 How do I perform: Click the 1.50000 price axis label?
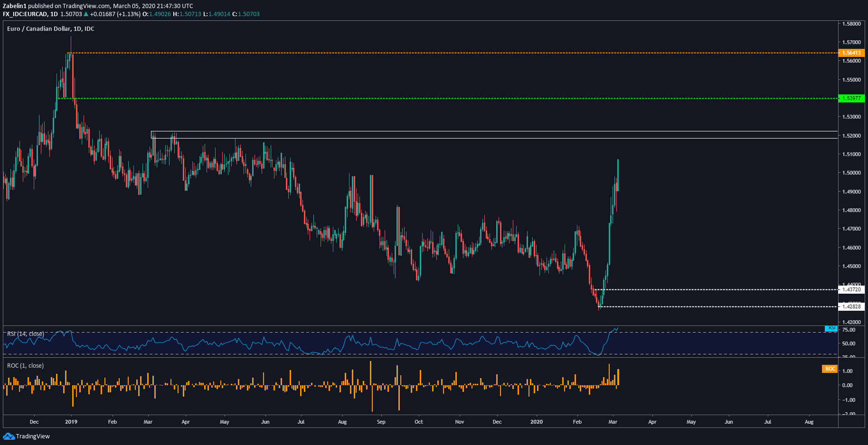tap(851, 173)
